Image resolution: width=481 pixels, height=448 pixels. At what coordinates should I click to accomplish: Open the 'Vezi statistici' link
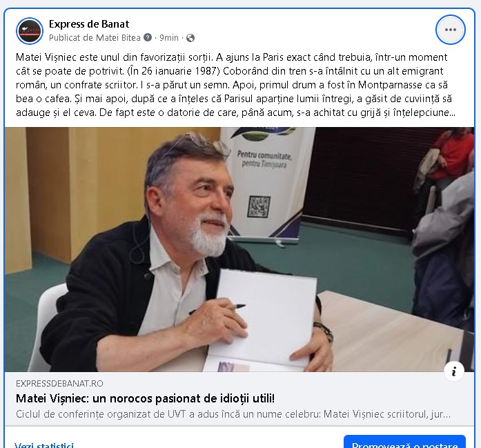pyautogui.click(x=44, y=445)
